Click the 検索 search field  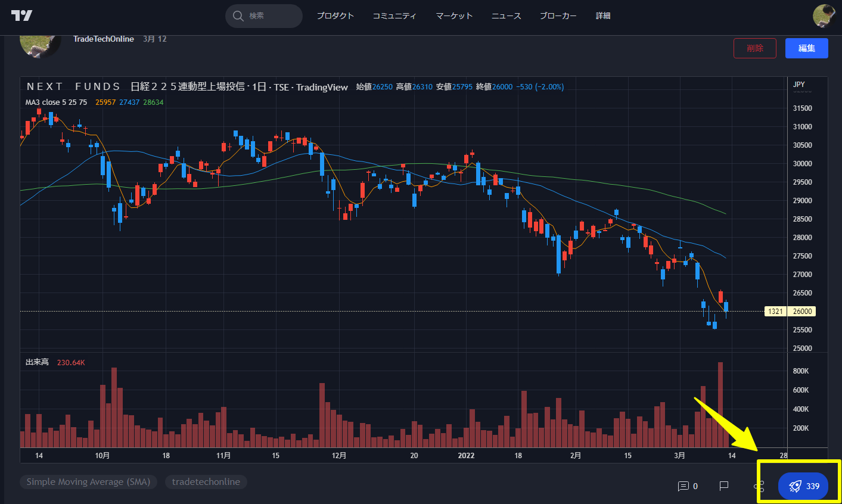264,16
